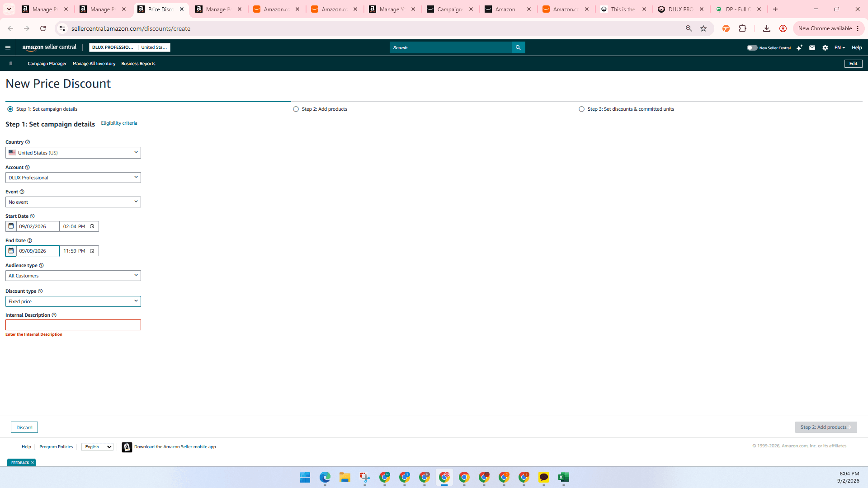
Task: Click the zoom magnifier icon in address bar
Action: (x=689, y=28)
